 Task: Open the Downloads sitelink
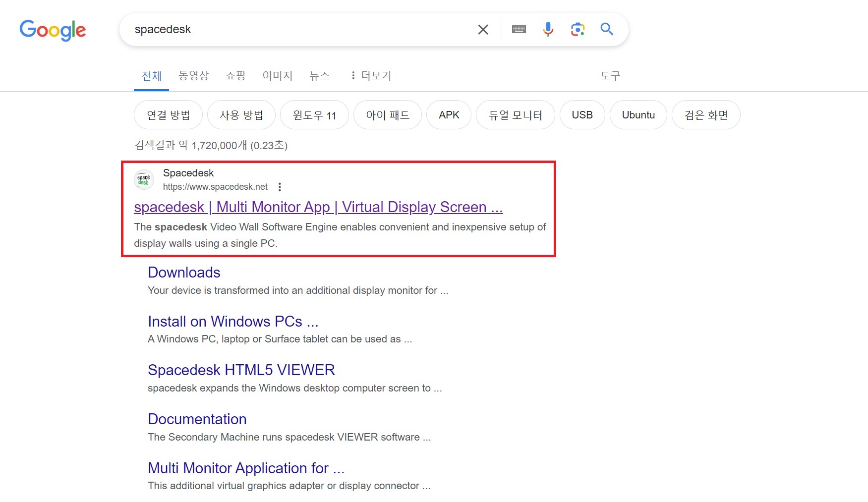[x=183, y=272]
